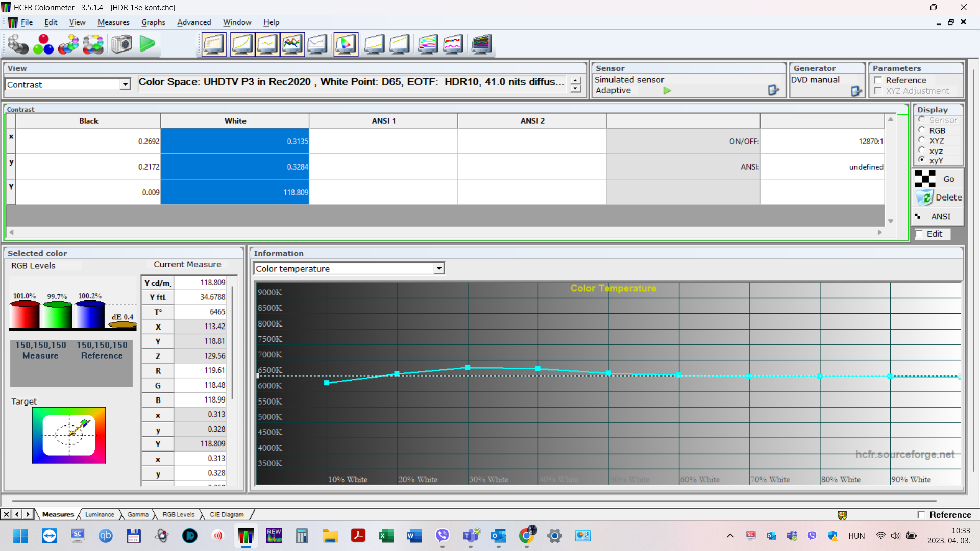Viewport: 980px width, 551px height.
Task: Click the RGB levels graph monitor icon
Action: coord(292,44)
